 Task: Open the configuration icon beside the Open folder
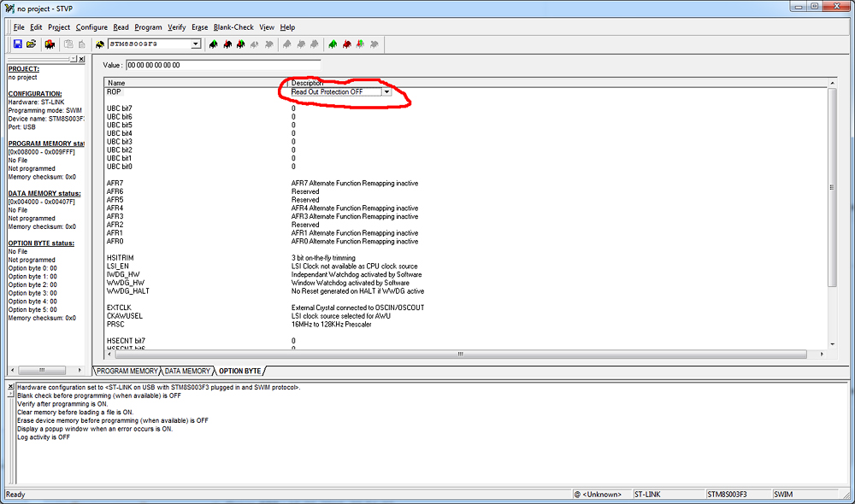50,44
